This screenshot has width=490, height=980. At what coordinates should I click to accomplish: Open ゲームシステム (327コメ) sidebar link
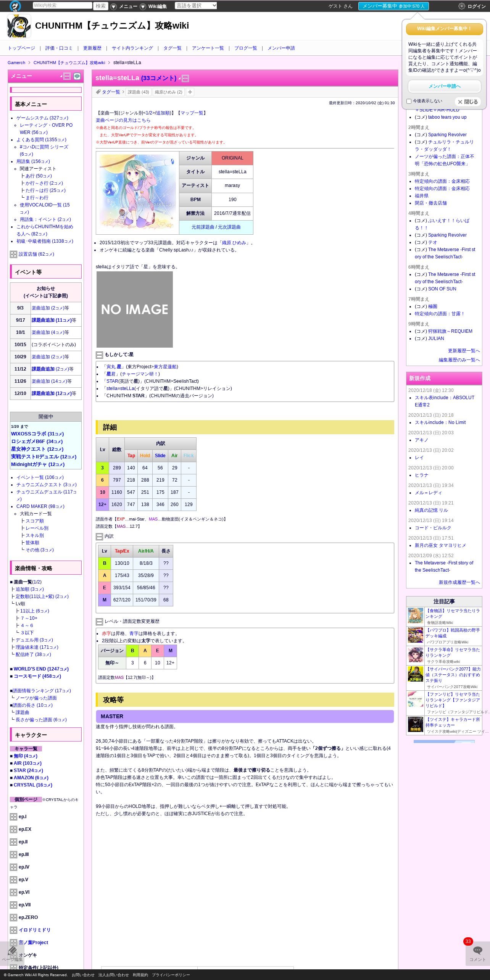42,118
